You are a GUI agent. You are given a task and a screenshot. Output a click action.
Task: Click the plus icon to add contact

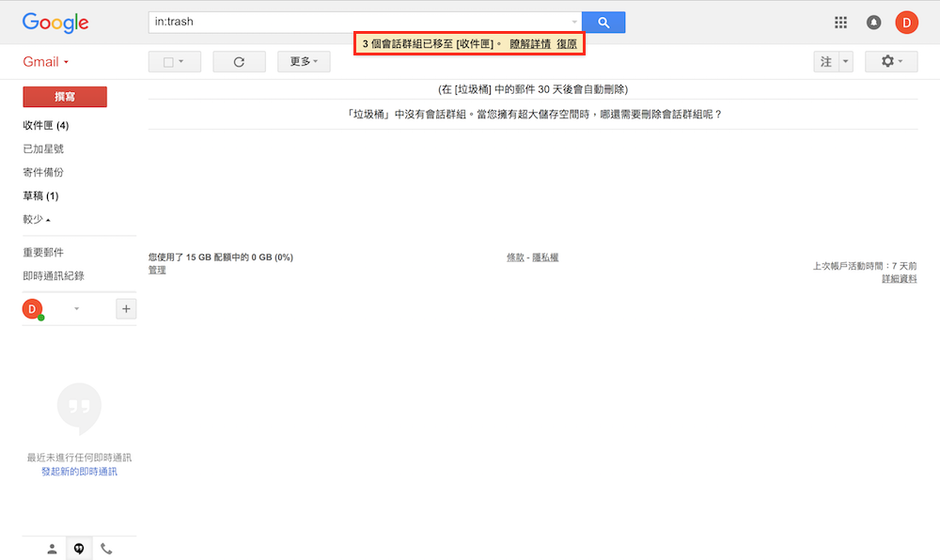point(126,308)
